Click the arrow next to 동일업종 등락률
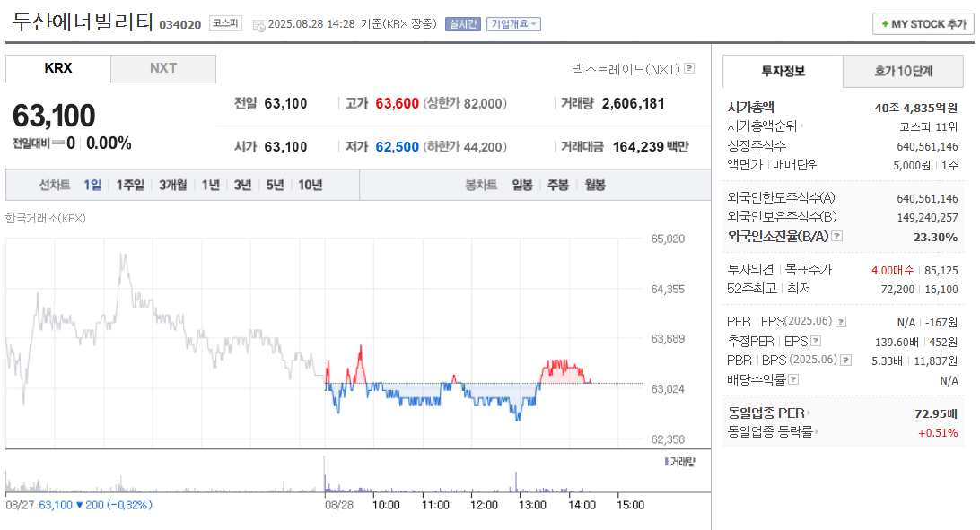 pyautogui.click(x=817, y=431)
